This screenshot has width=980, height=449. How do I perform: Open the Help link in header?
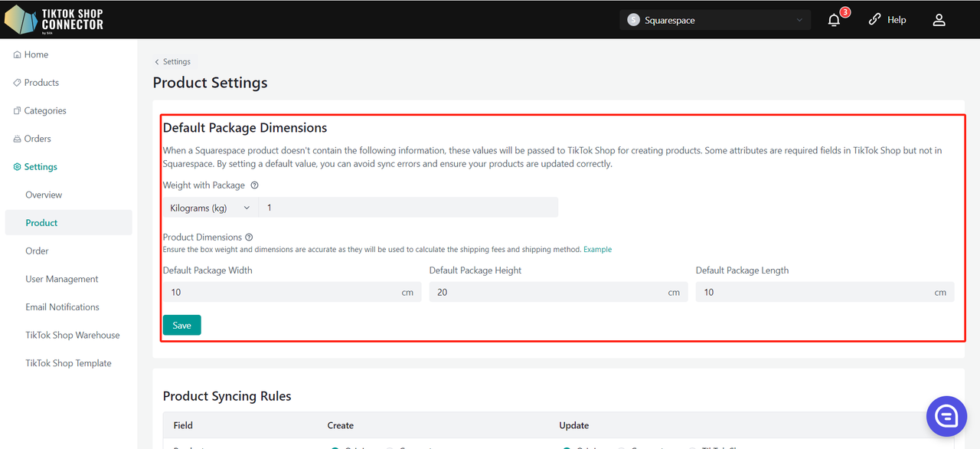pos(887,20)
